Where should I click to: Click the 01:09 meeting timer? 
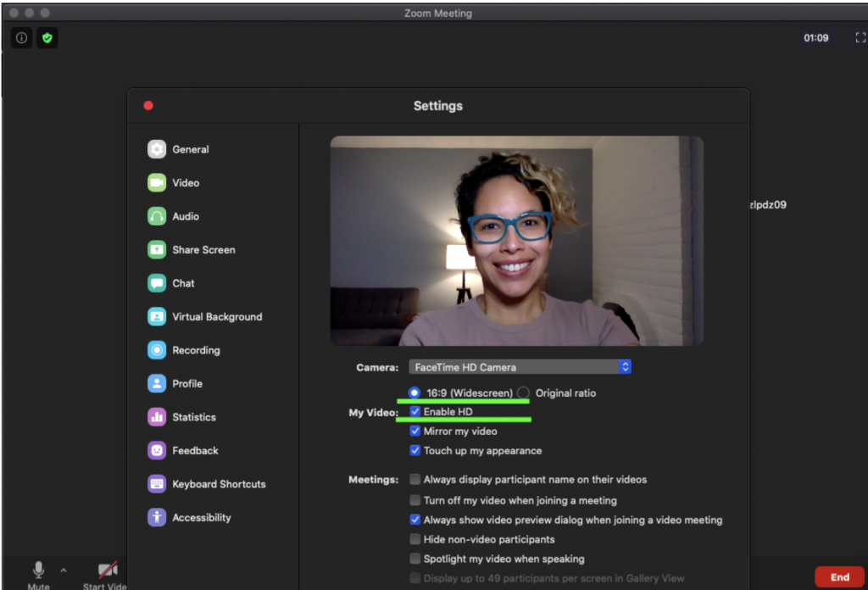816,37
